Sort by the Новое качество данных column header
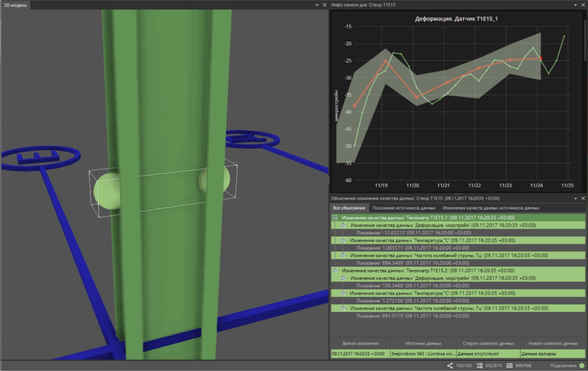Viewport: 588px width, 371px height. [x=553, y=343]
